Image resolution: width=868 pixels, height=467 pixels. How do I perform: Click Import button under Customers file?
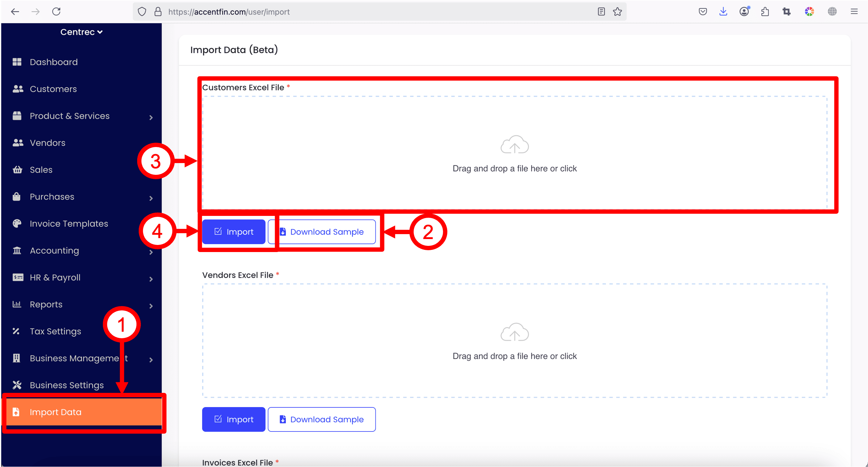[x=234, y=232]
